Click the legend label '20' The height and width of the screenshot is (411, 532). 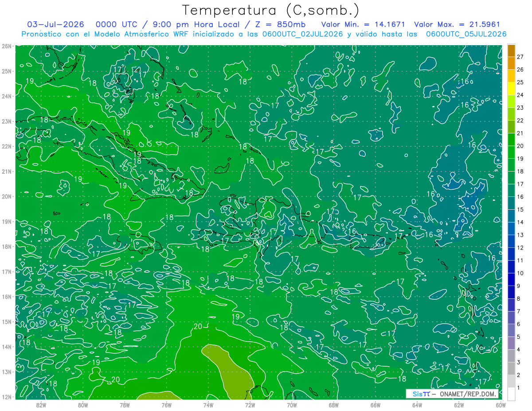[x=520, y=146]
